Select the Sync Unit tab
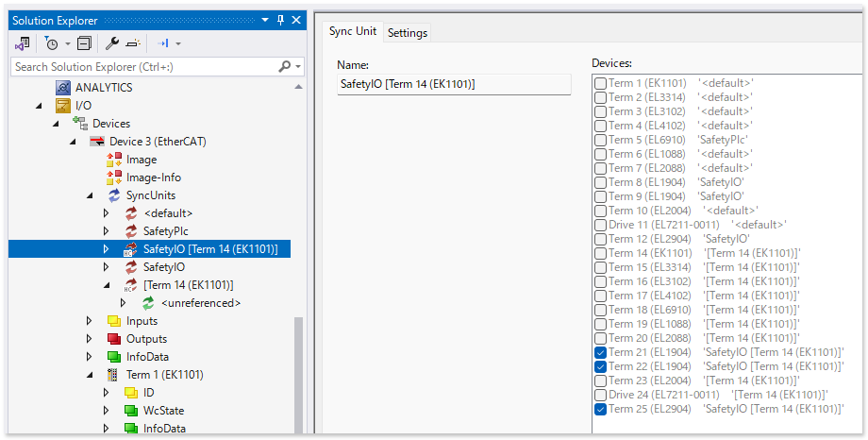 click(352, 31)
